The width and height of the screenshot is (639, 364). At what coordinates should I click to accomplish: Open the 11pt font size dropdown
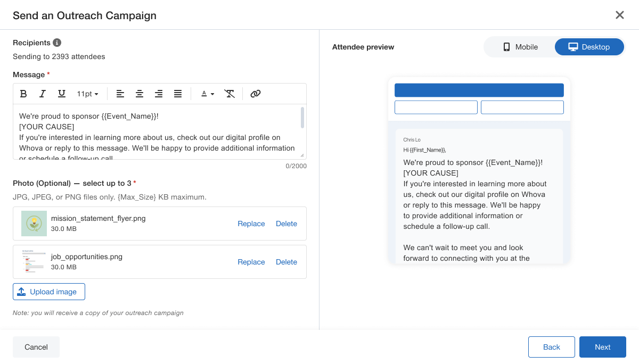point(88,94)
